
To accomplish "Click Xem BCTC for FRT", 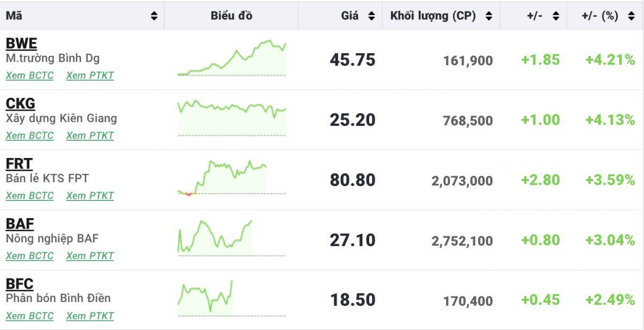I will (30, 196).
